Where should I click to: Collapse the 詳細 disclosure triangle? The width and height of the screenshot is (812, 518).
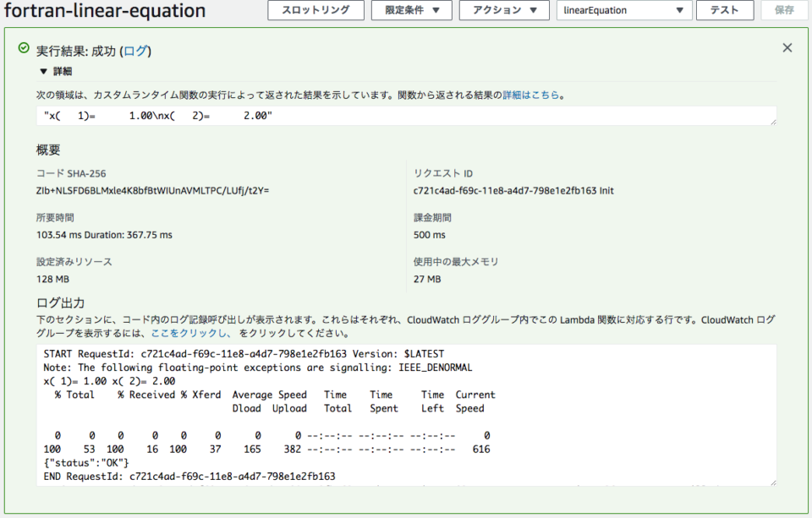click(x=44, y=72)
